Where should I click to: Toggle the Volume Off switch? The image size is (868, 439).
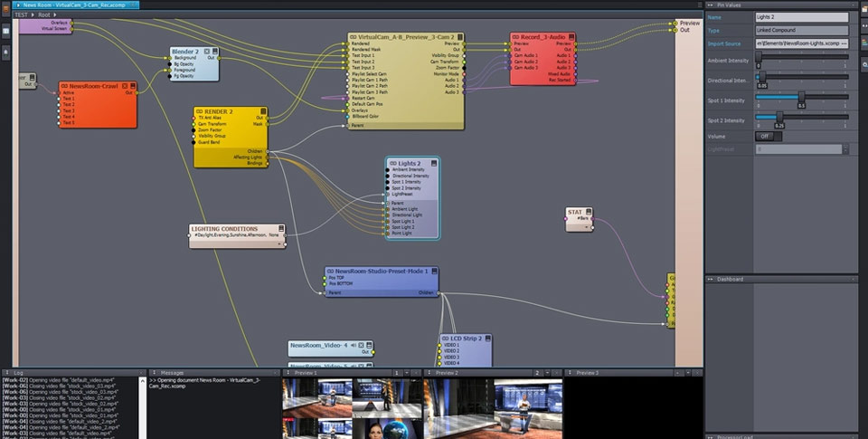point(769,136)
